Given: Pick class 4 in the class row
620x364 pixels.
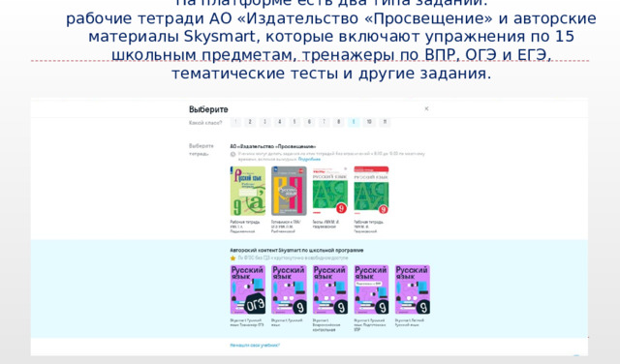Looking at the screenshot, I should click(280, 122).
